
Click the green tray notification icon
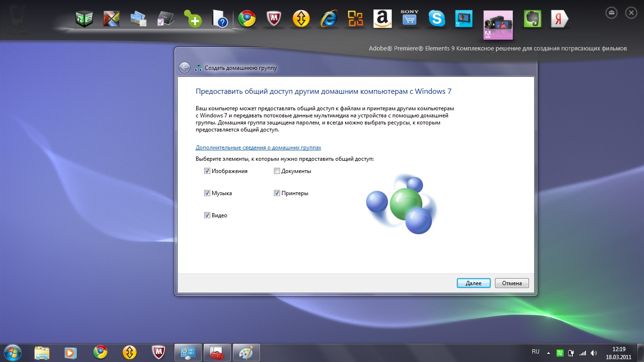tap(560, 353)
